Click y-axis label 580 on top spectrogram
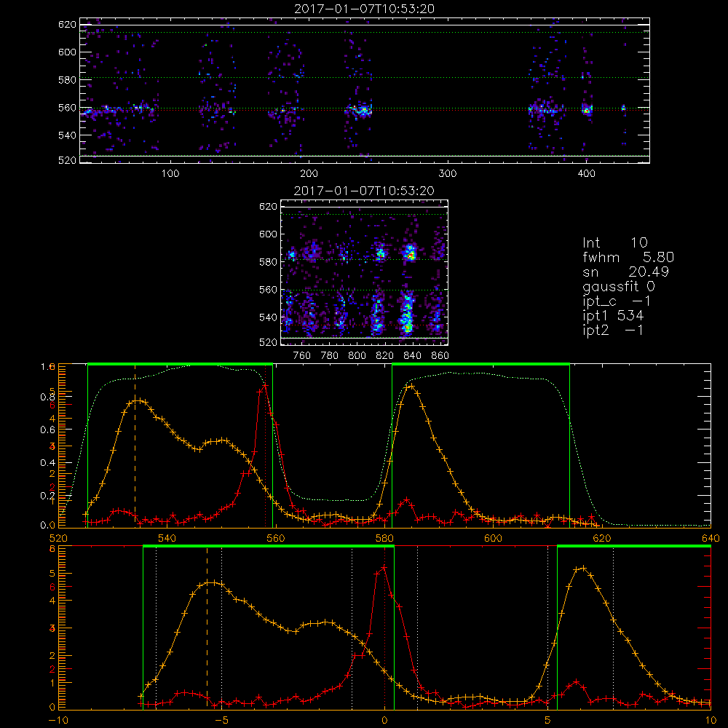Viewport: 728px width, 728px height. click(x=67, y=80)
